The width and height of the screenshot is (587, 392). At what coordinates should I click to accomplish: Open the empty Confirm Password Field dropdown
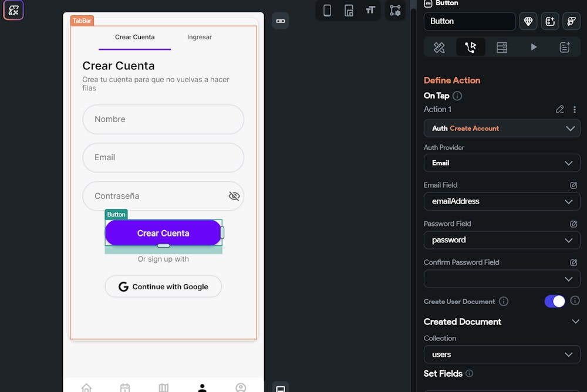click(502, 279)
